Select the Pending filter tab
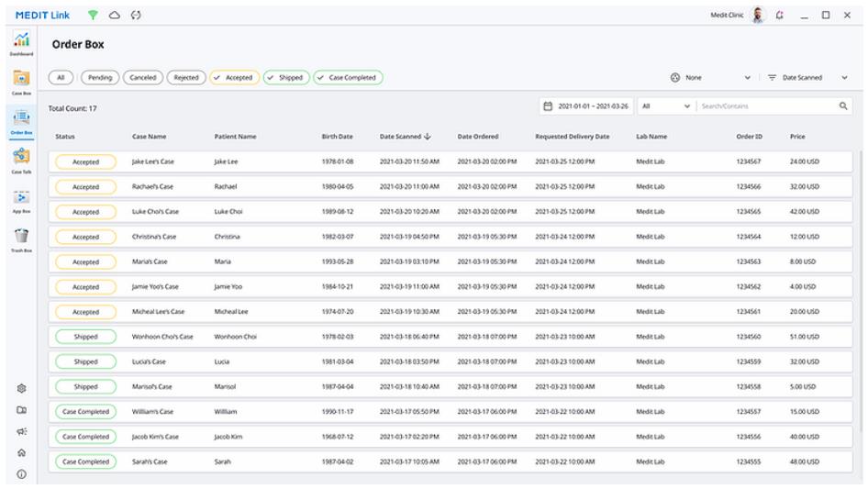Screen dimensions: 868x489 point(100,78)
